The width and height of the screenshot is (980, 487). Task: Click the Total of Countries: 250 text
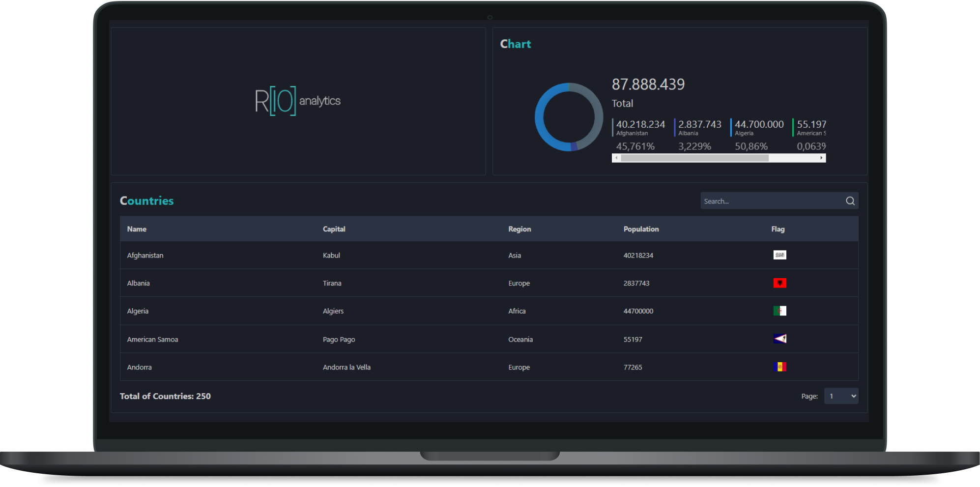click(165, 396)
